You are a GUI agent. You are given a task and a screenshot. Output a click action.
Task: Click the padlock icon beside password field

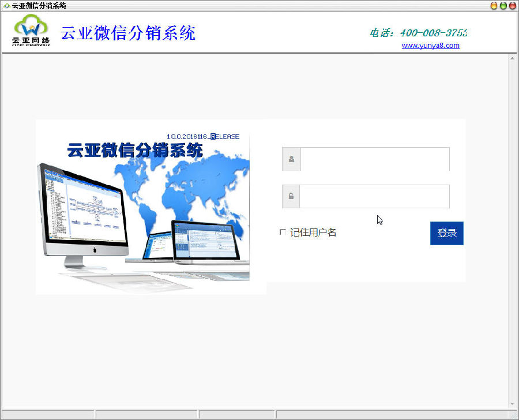point(291,197)
